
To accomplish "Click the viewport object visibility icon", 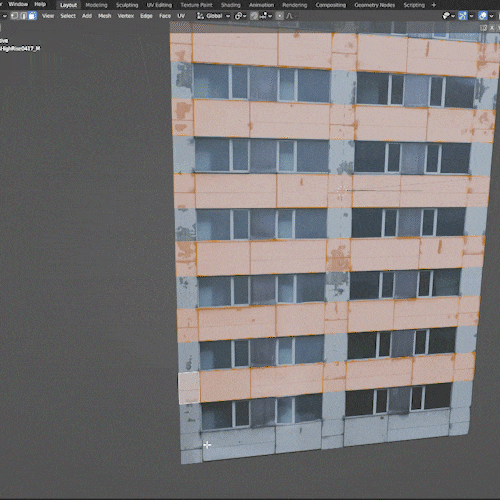I will click(446, 16).
